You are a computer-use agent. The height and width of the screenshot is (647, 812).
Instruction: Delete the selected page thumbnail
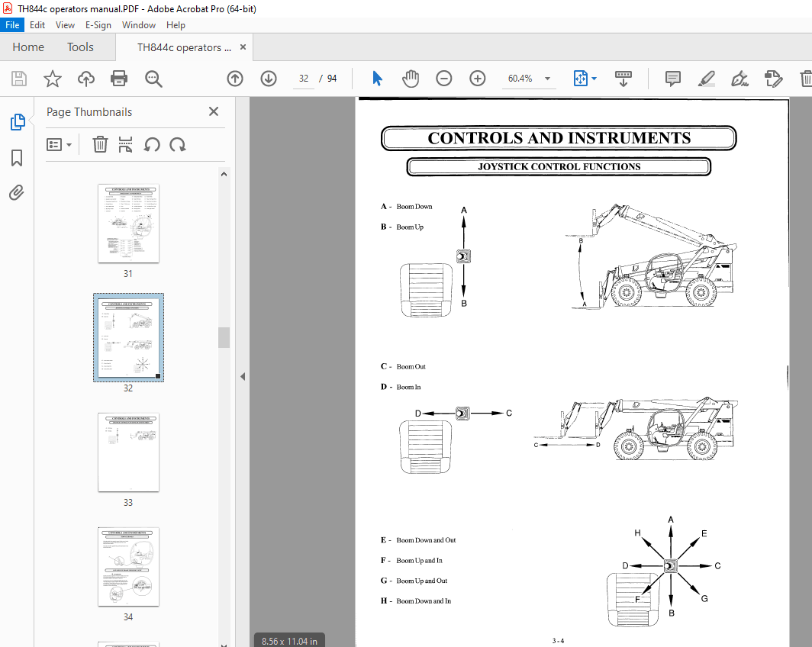100,144
